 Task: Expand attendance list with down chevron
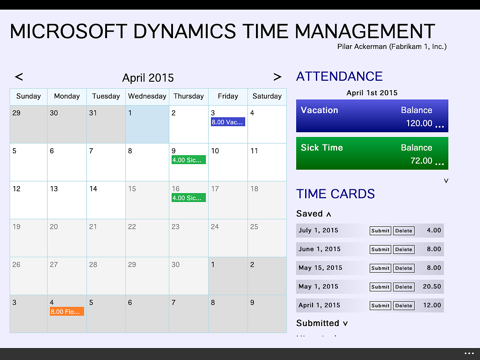(446, 181)
